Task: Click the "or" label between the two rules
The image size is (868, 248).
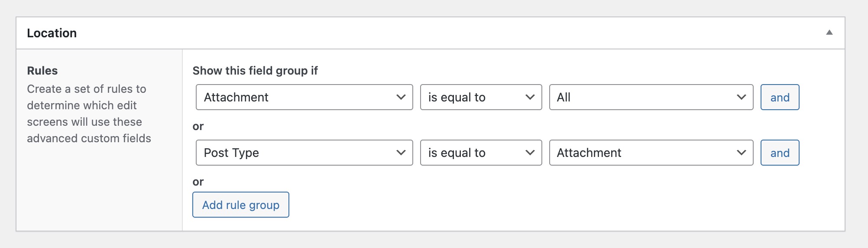Action: click(198, 126)
